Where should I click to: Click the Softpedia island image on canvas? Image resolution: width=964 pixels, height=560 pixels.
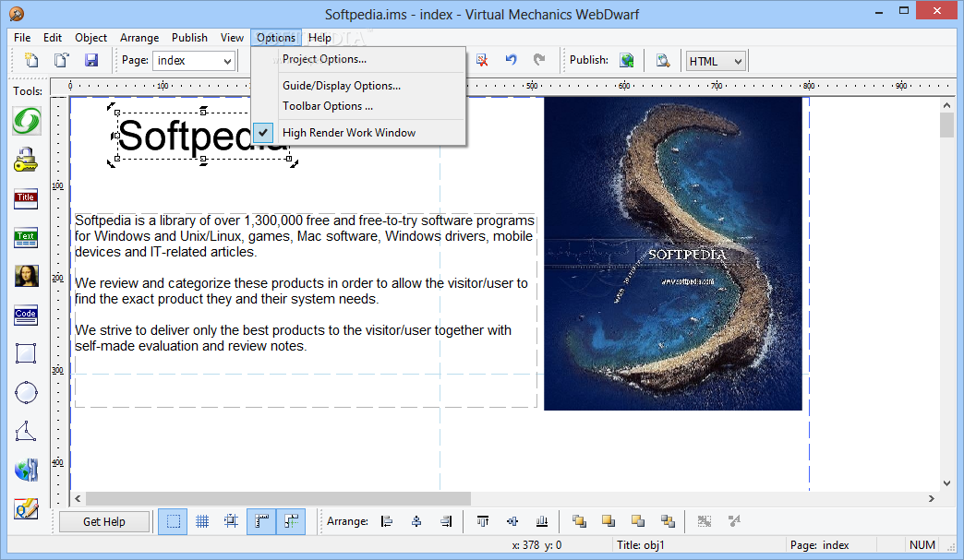[x=672, y=254]
